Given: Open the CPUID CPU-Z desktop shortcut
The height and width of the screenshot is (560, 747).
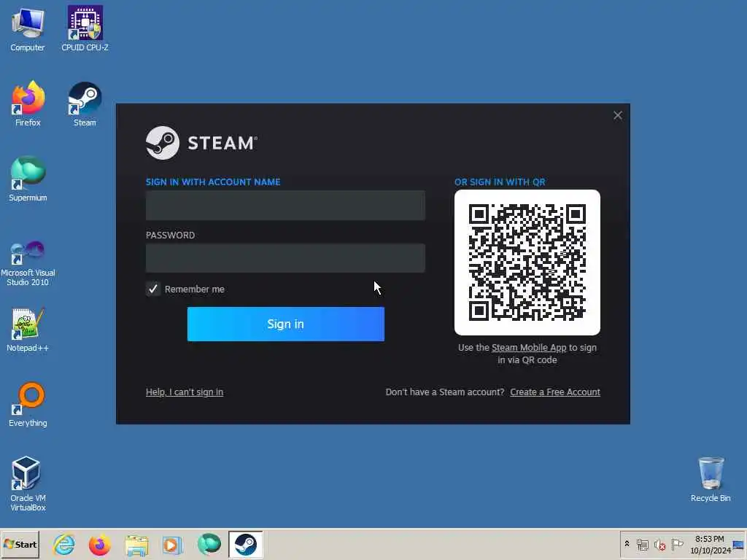Looking at the screenshot, I should pyautogui.click(x=85, y=28).
